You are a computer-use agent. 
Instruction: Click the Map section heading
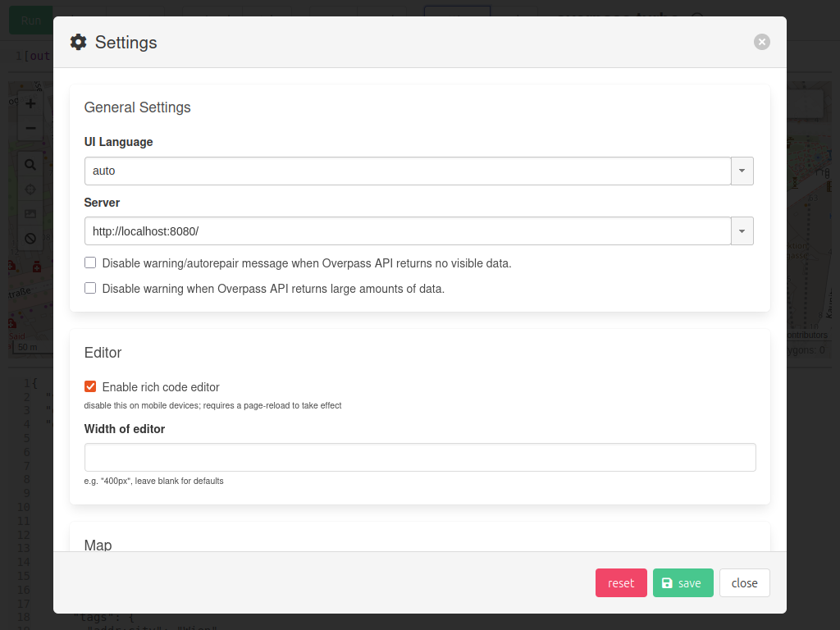[x=98, y=545]
